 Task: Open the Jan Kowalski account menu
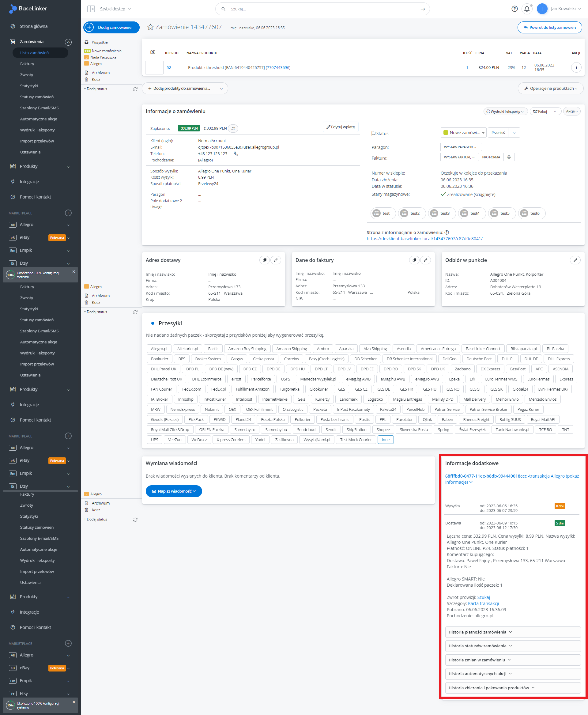tap(566, 9)
